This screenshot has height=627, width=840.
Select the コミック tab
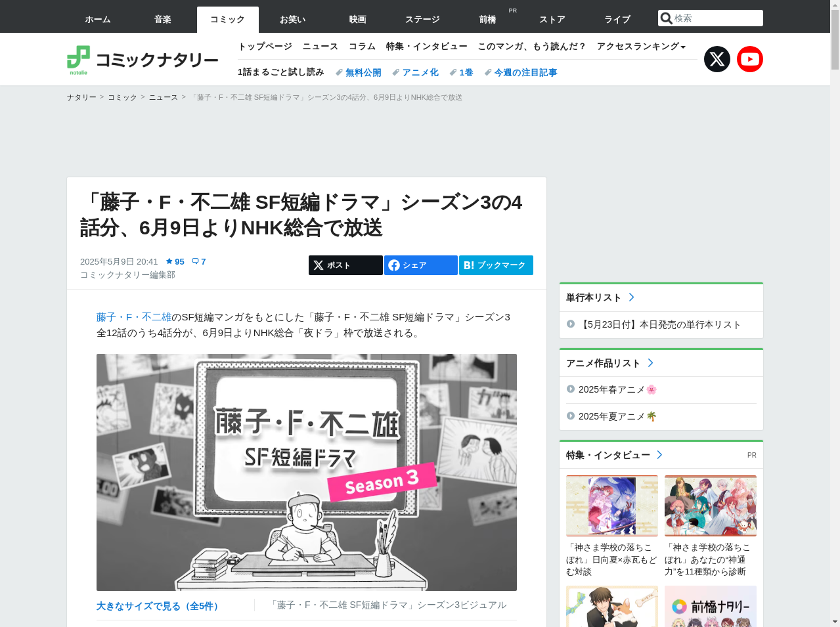(x=228, y=20)
